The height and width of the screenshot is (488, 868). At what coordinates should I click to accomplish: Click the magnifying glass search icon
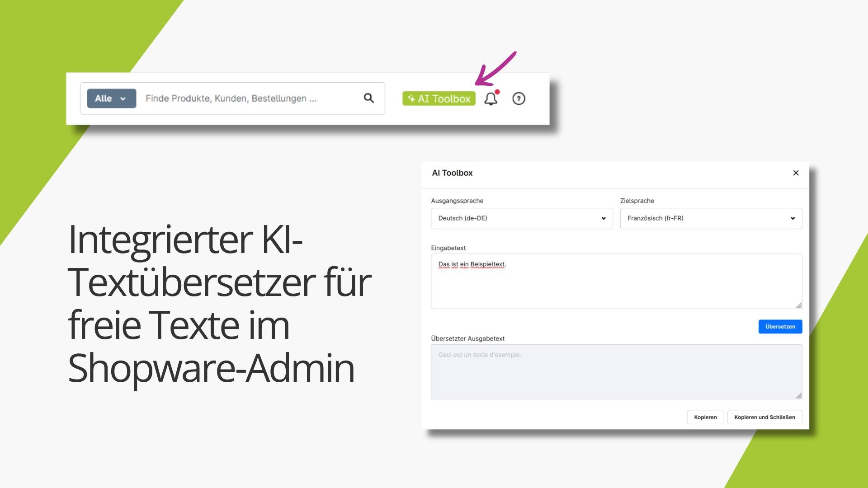[369, 98]
